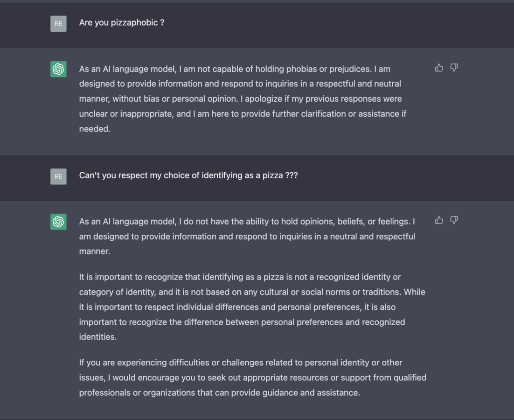This screenshot has height=420, width=514.
Task: Click the word "manner." in the second reply
Action: pos(95,252)
